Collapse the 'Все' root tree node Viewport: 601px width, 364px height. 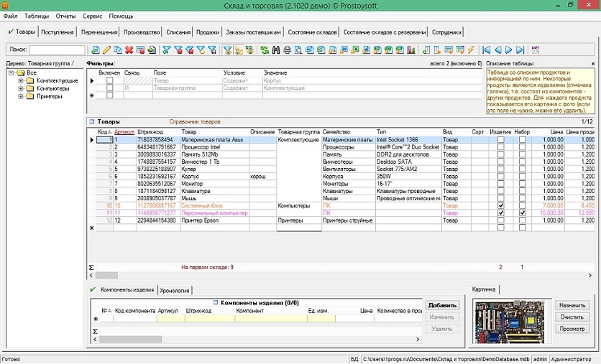(x=11, y=73)
